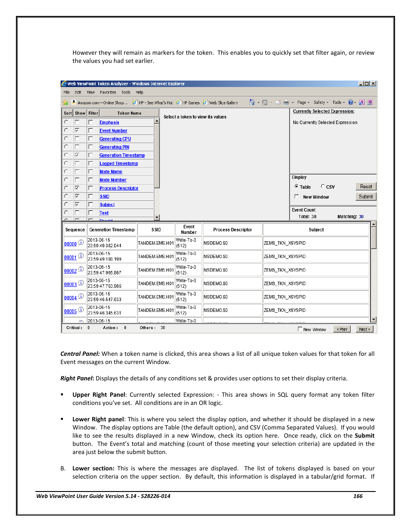Open the Edit menu

[x=78, y=92]
